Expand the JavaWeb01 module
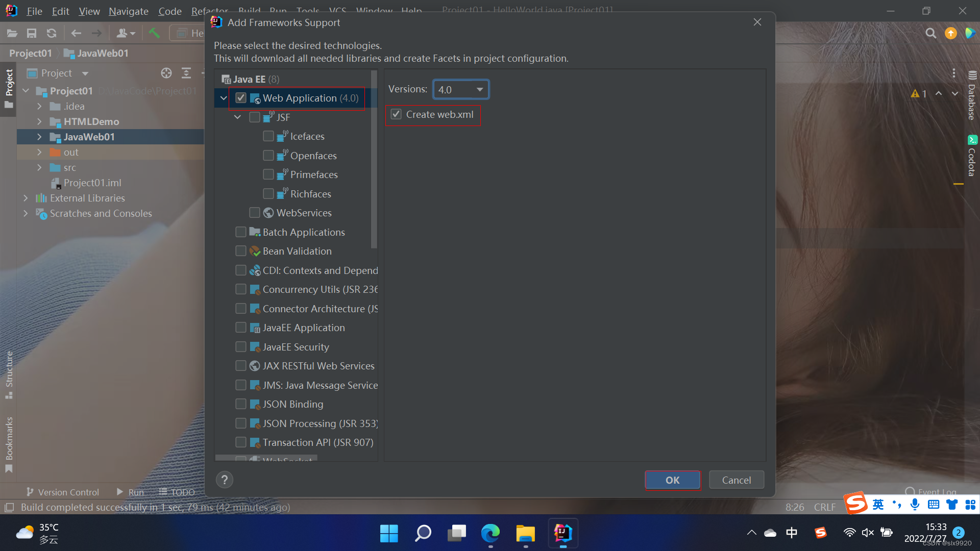Image resolution: width=980 pixels, height=551 pixels. (x=39, y=137)
